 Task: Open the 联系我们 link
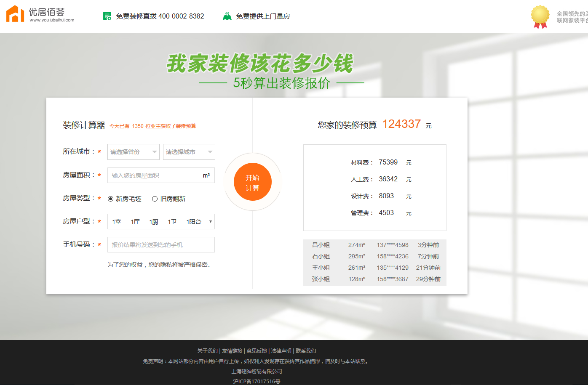(307, 350)
